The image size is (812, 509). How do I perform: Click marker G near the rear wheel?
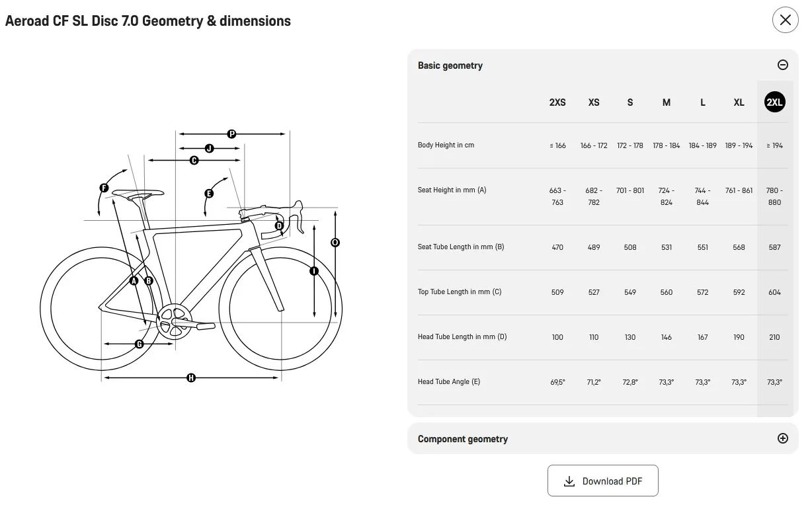pos(139,344)
